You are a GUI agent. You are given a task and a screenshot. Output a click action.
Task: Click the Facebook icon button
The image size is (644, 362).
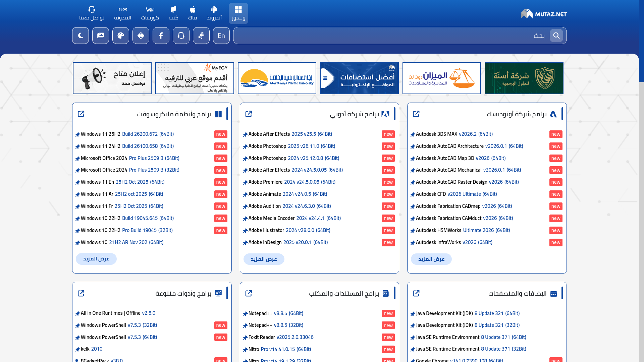[x=161, y=36]
